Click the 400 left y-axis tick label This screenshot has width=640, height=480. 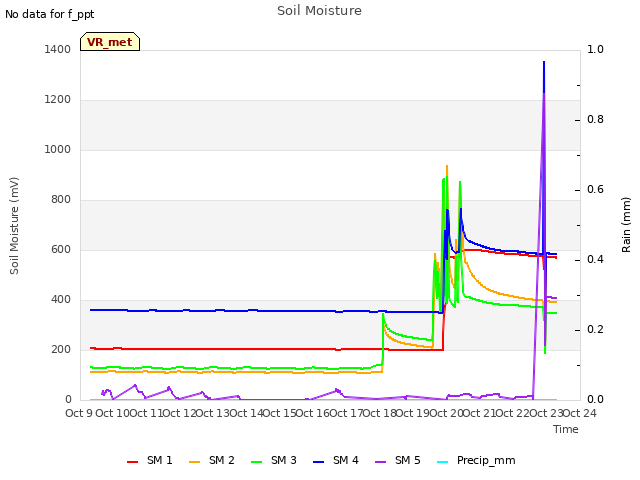click(61, 300)
